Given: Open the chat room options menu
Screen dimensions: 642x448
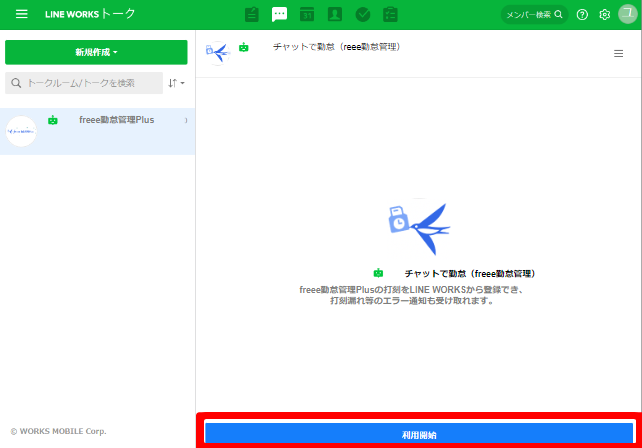Looking at the screenshot, I should (618, 54).
